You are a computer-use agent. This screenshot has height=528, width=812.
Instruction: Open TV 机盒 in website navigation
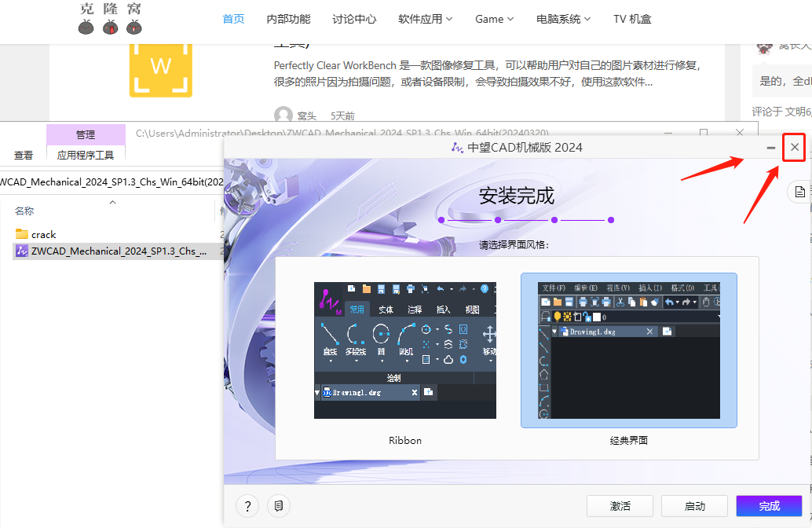click(632, 19)
